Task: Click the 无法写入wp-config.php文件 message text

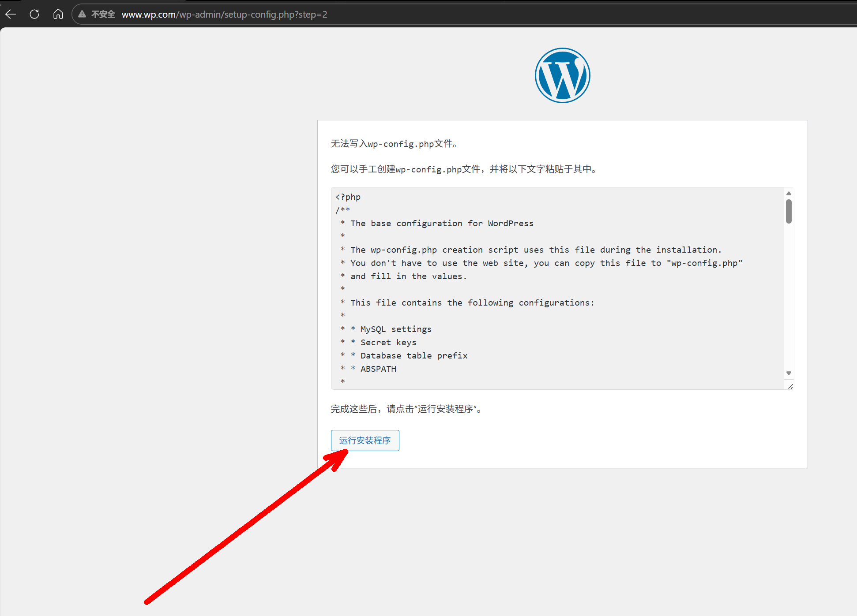Action: tap(394, 144)
